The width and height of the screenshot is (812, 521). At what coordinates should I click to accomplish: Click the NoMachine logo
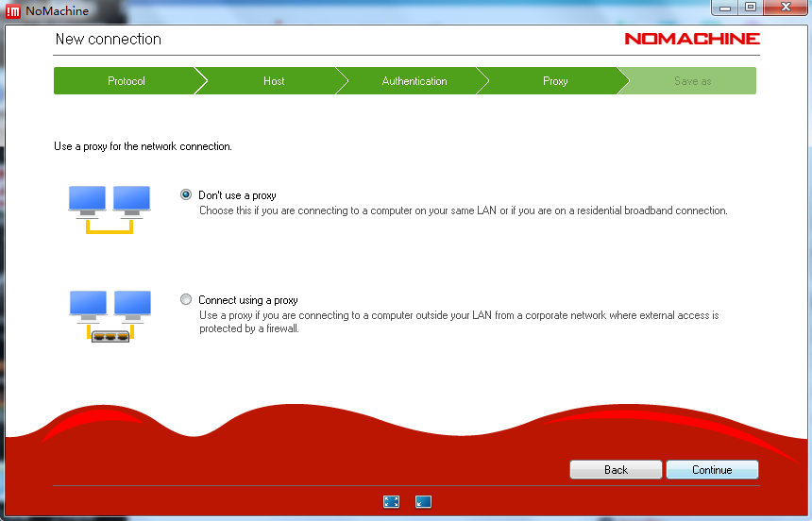(692, 39)
